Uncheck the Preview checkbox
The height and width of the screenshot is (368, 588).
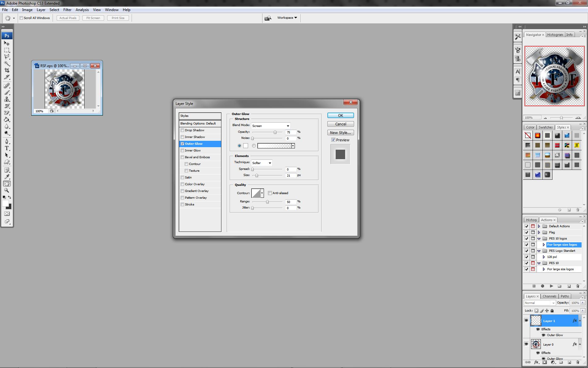333,140
